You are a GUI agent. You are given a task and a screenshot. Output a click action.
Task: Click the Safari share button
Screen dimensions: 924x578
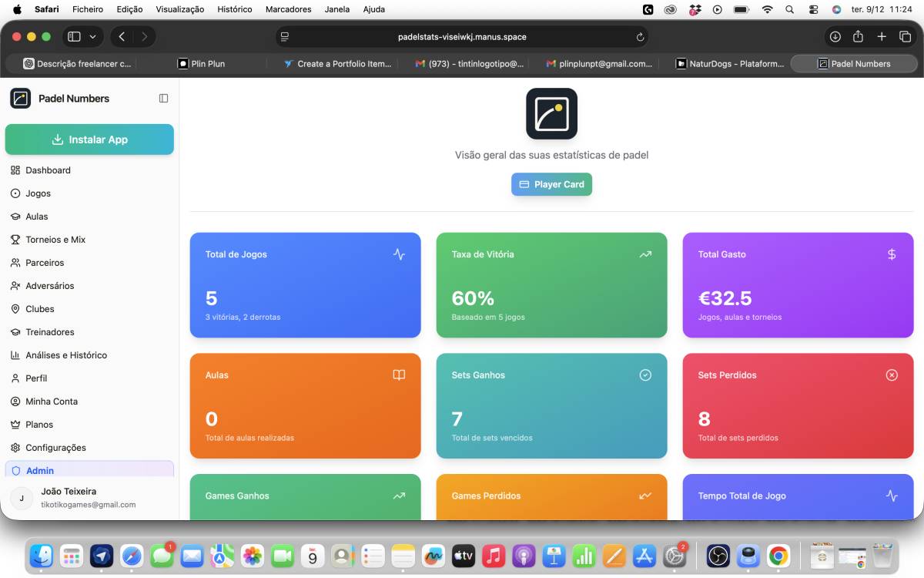tap(858, 36)
